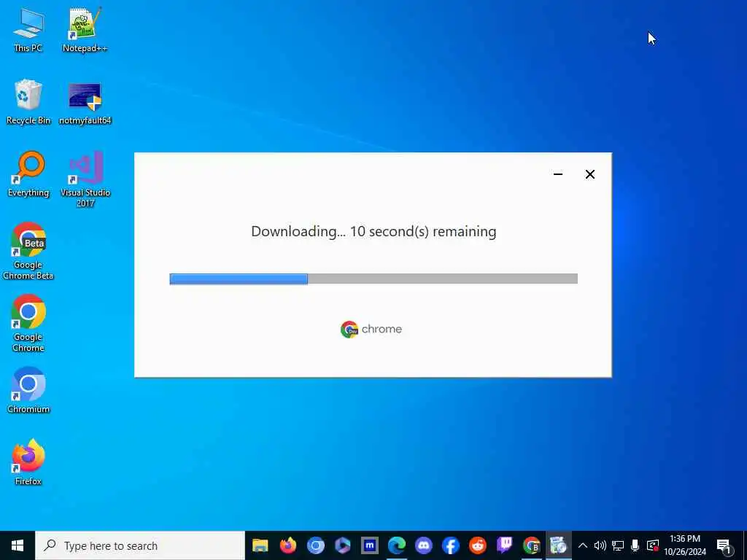The height and width of the screenshot is (560, 747).
Task: Close the Chrome installer window
Action: tap(589, 174)
